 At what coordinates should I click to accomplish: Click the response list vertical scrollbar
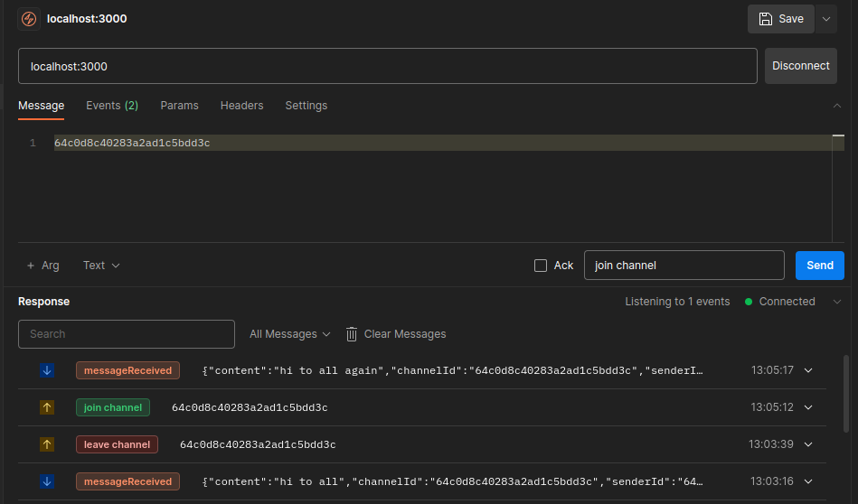pyautogui.click(x=846, y=394)
